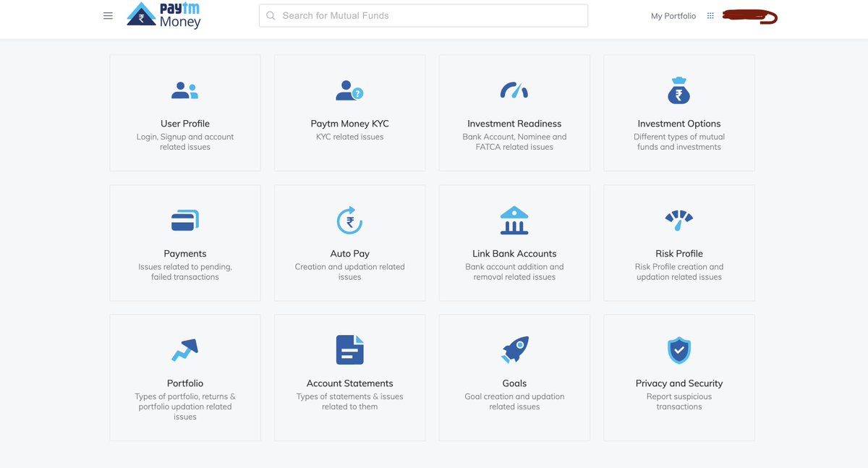This screenshot has width=868, height=468.
Task: Click 'Types of statements & issues related to them'
Action: click(x=350, y=401)
